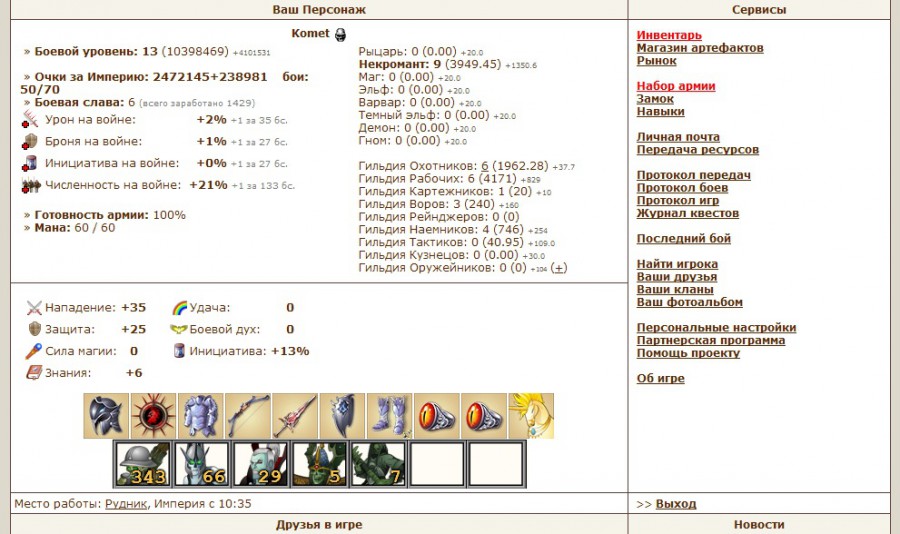Image resolution: width=900 pixels, height=534 pixels.
Task: Click the shield Защита icon
Action: click(35, 329)
